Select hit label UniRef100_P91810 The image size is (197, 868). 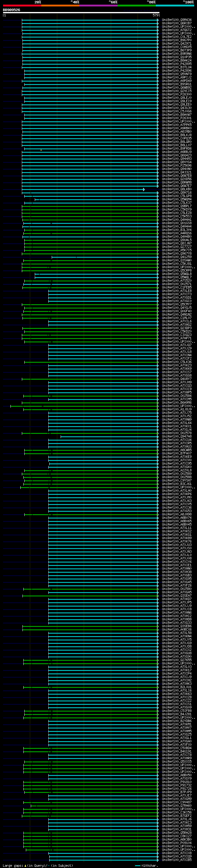[x=177, y=782]
